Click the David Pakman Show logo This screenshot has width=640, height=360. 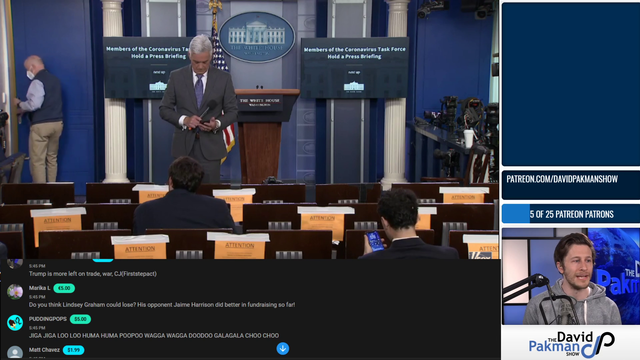(571, 344)
